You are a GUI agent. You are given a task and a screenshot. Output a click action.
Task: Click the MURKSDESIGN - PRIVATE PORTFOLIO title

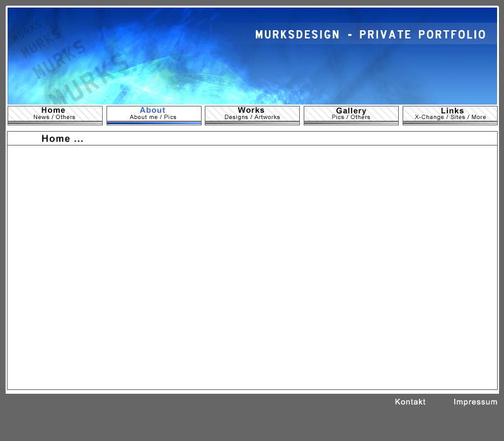(x=370, y=35)
